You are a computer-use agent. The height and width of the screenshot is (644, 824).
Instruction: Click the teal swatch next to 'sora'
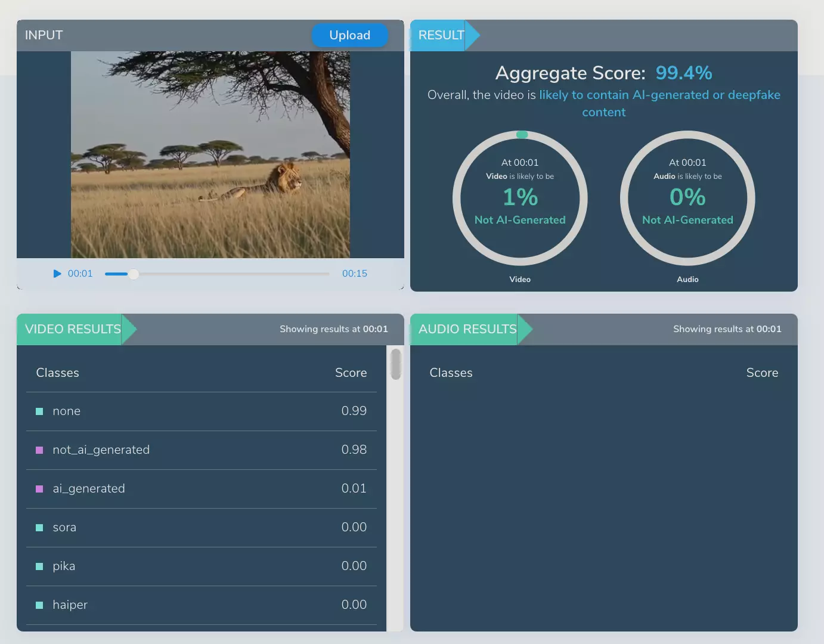pyautogui.click(x=39, y=528)
